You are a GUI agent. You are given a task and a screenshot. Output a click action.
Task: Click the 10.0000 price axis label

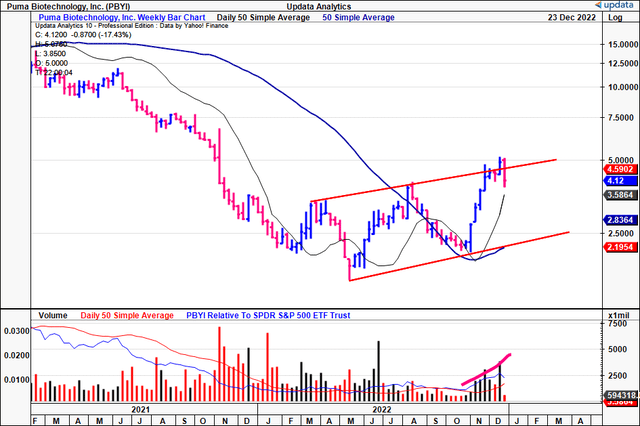pyautogui.click(x=623, y=87)
